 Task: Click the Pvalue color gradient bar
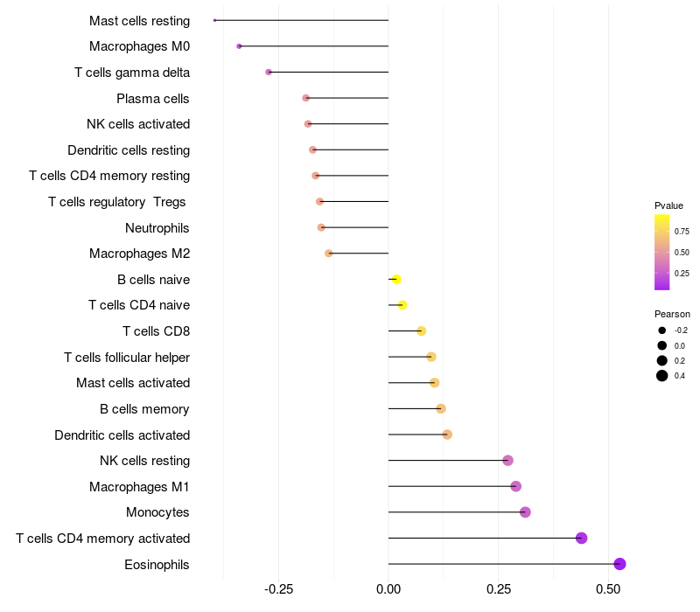point(662,252)
